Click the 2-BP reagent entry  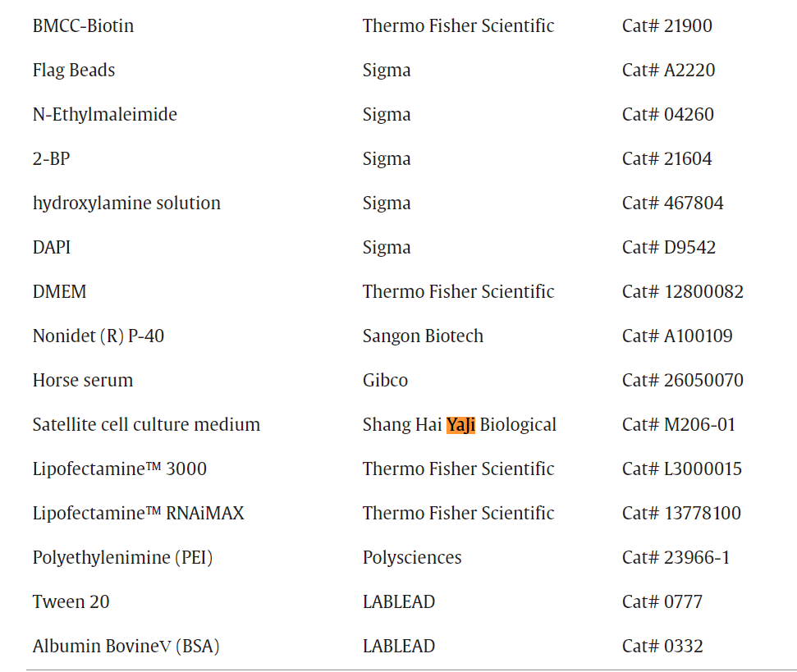(51, 159)
